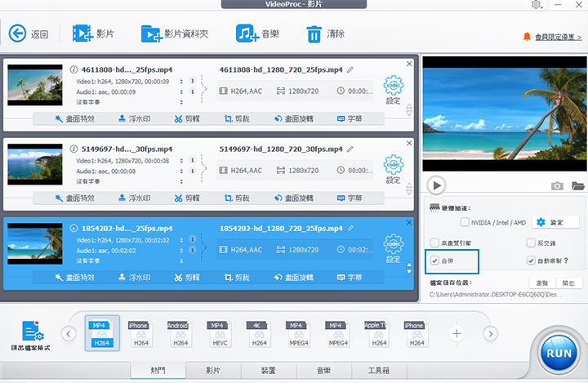Image resolution: width=588 pixels, height=383 pixels.
Task: Move 1854202-hd video up in list
Action: click(409, 265)
